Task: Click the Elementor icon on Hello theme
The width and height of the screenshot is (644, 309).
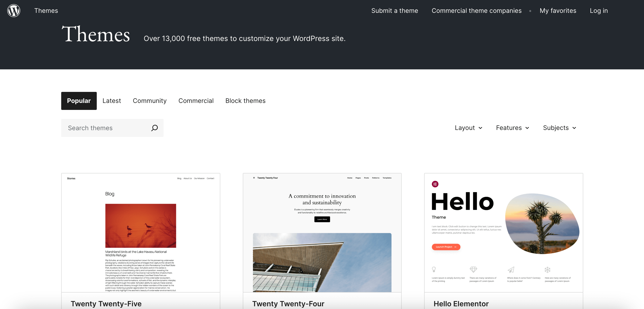Action: pos(435,184)
